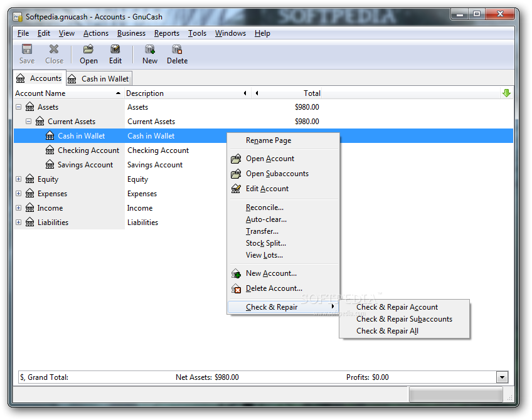The height and width of the screenshot is (420, 532).
Task: Open the Actions menu
Action: 96,33
